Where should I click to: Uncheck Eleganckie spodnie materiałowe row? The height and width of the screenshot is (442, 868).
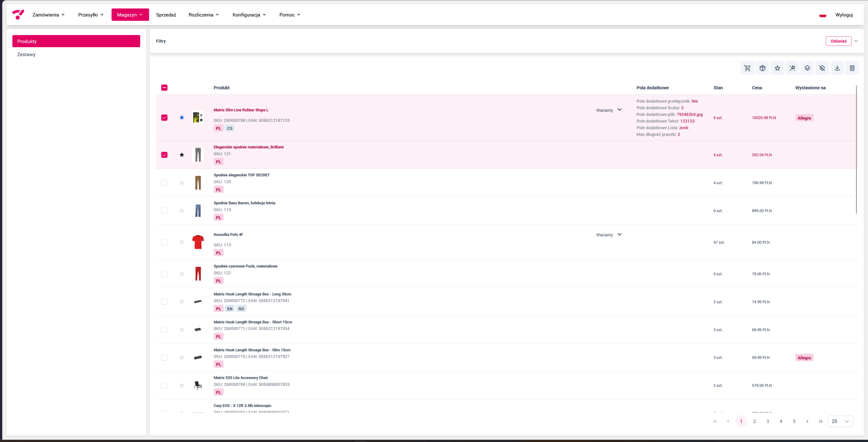tap(164, 155)
